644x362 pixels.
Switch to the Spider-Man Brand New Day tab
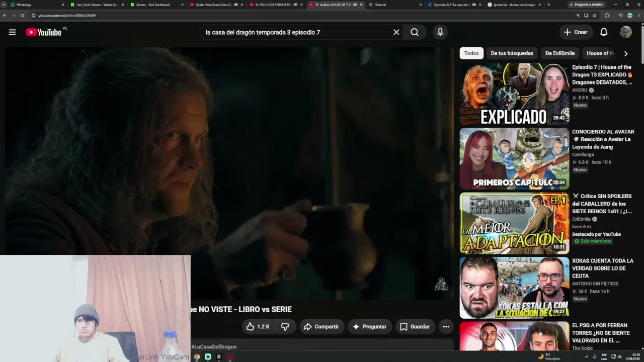click(x=216, y=5)
